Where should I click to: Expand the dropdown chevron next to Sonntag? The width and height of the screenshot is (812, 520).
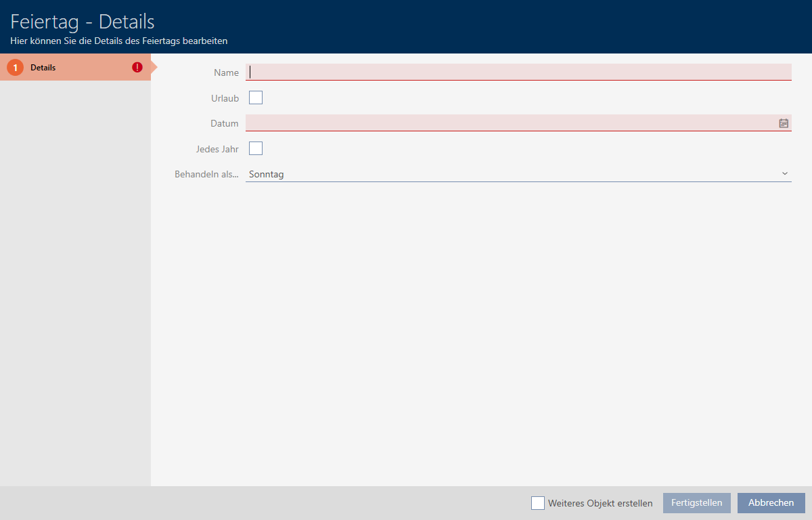785,174
